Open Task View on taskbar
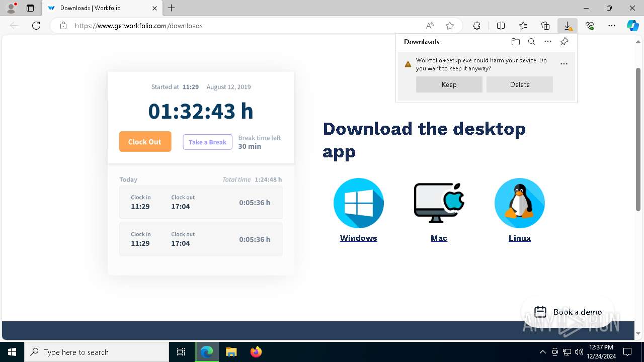Screen dimensions: 644x362 [181, 352]
